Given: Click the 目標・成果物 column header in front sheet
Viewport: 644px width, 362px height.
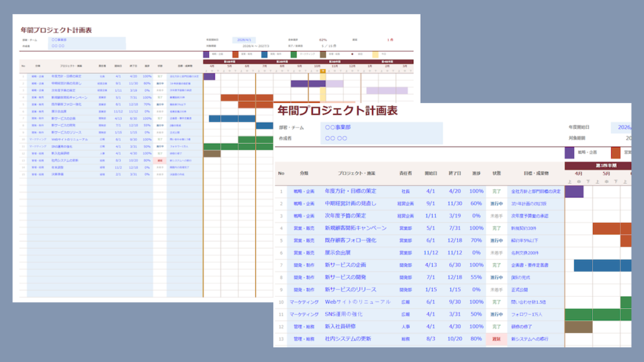Looking at the screenshot, I should (536, 173).
